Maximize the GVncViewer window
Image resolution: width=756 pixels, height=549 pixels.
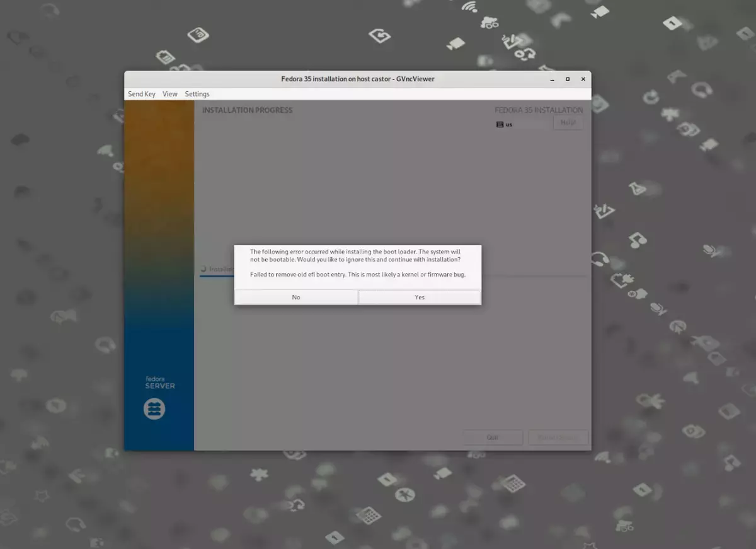pyautogui.click(x=568, y=79)
